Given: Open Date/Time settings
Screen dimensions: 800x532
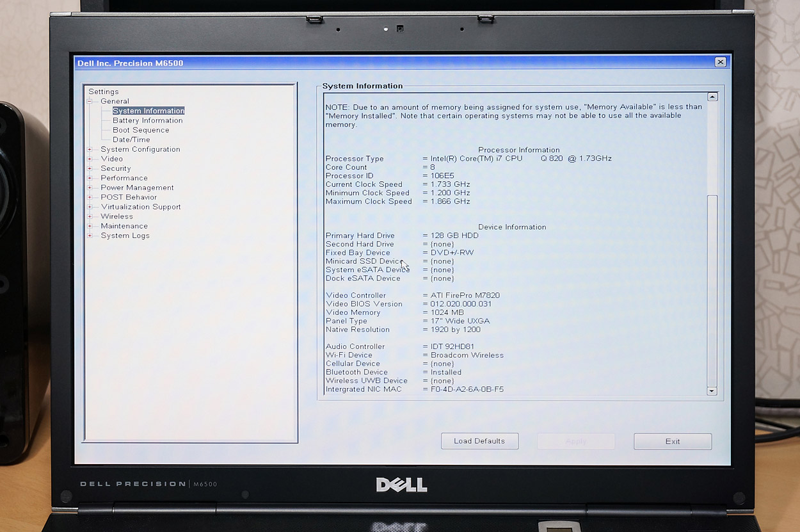Looking at the screenshot, I should [x=131, y=140].
